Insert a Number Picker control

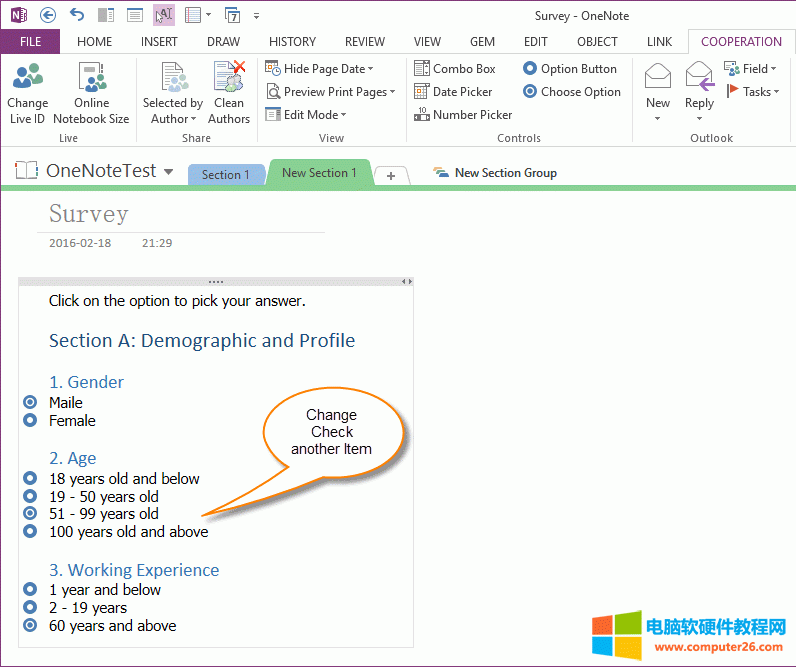(463, 115)
